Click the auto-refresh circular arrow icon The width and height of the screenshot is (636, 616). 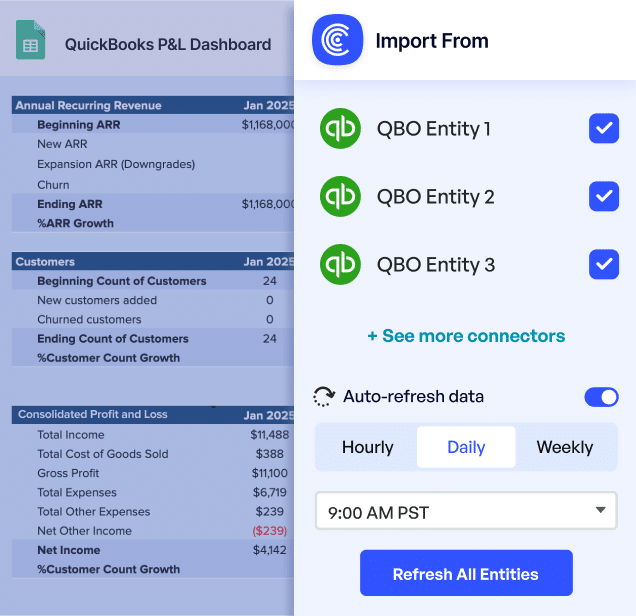pos(324,397)
